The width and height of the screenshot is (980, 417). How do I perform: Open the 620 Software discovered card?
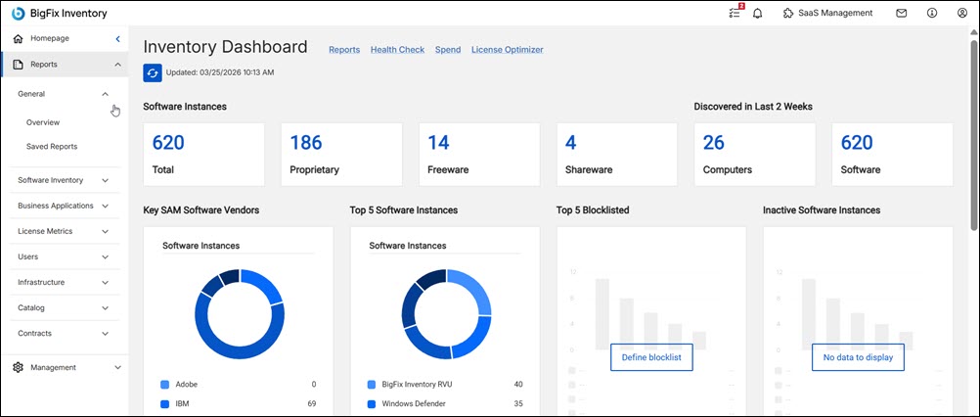pyautogui.click(x=893, y=155)
